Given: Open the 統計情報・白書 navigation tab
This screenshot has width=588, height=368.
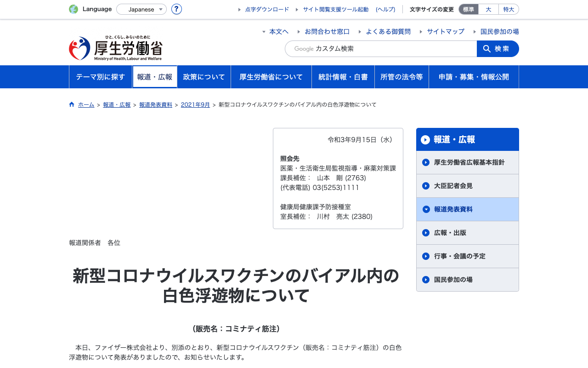Looking at the screenshot, I should point(343,77).
